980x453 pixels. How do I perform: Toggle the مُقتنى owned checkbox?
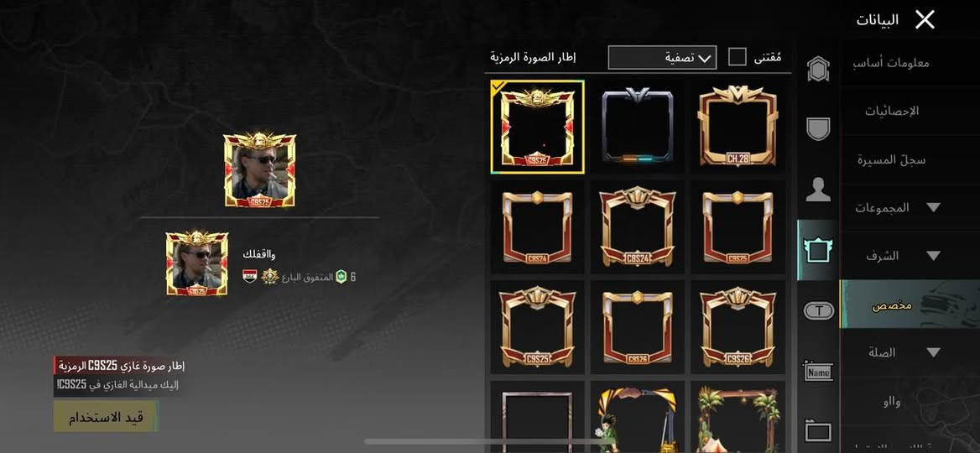[738, 57]
